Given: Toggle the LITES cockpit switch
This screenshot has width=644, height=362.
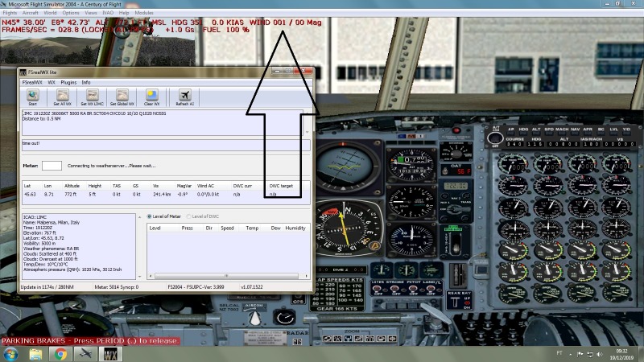Looking at the screenshot, I should point(378,290).
